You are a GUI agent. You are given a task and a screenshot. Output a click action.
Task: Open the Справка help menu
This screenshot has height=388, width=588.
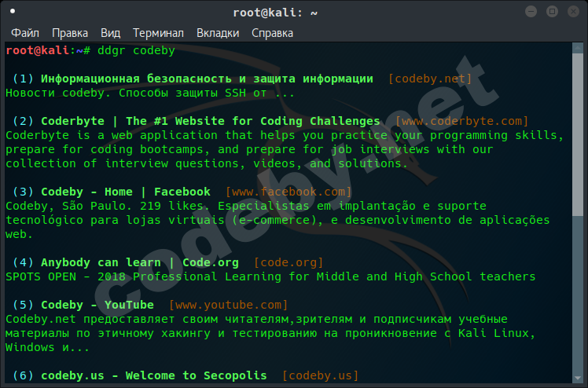tap(272, 33)
